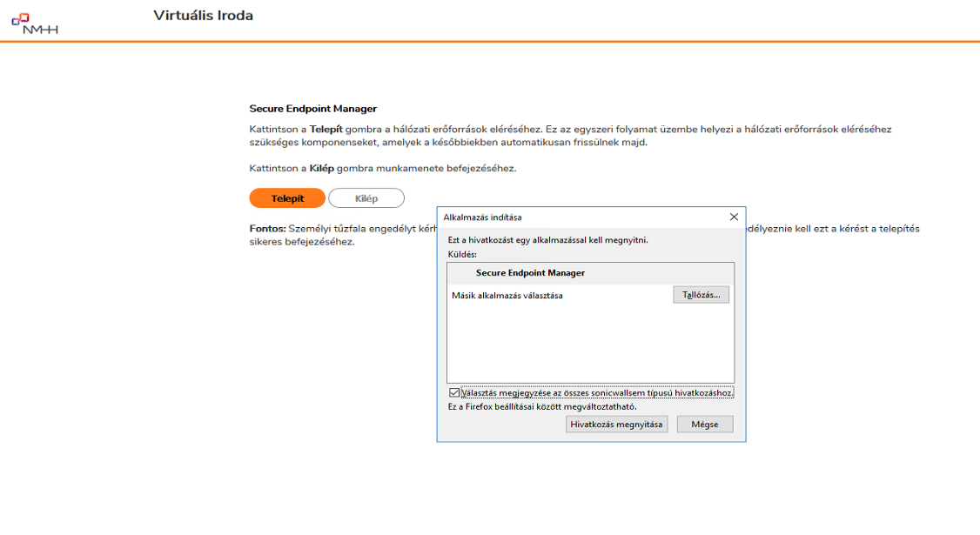Click the bold Fontos: warning label

pyautogui.click(x=267, y=229)
